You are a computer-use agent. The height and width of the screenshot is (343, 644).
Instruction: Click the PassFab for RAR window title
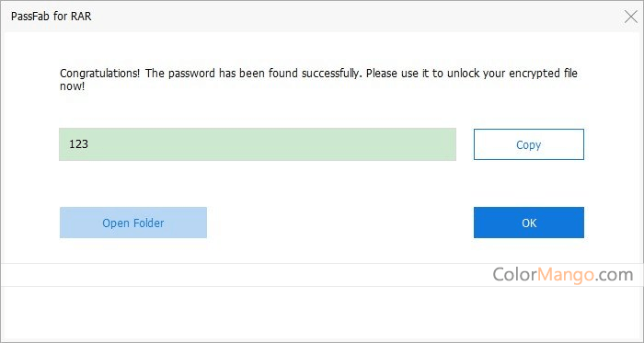pos(51,17)
